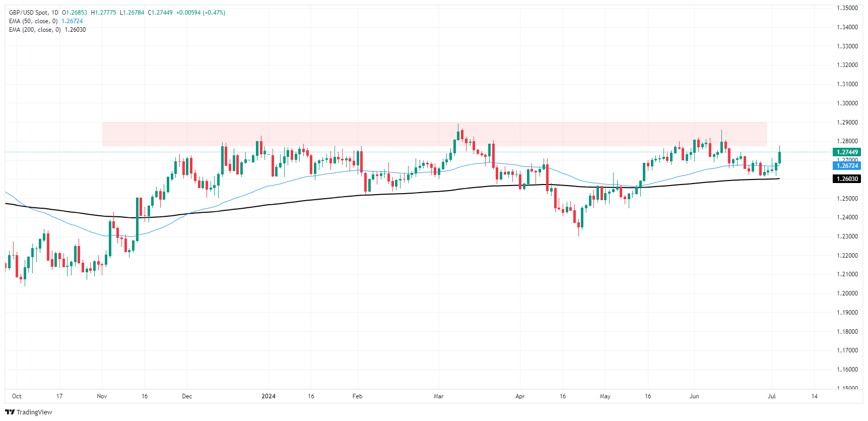
Task: Click the +0.47% change value in header
Action: coord(214,13)
